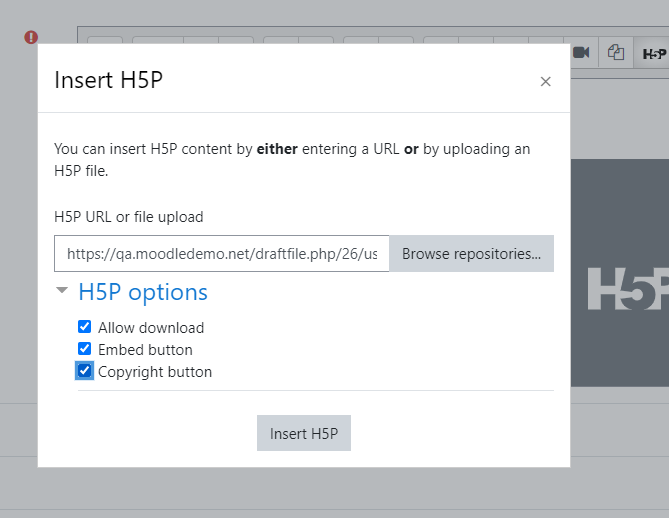Click the Copyright button label text
The width and height of the screenshot is (669, 518).
(x=155, y=372)
